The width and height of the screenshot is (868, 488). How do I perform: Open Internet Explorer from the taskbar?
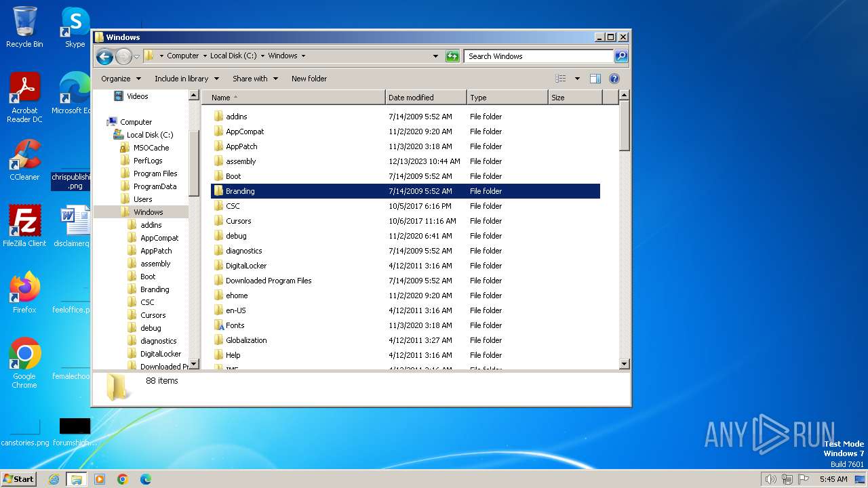[54, 479]
